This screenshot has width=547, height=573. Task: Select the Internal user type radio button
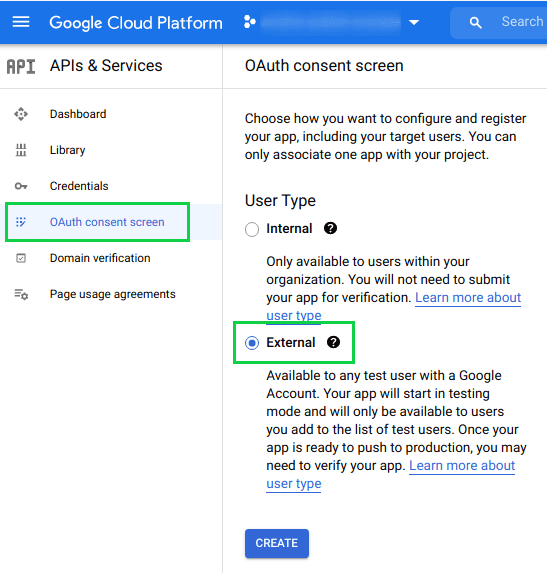252,229
